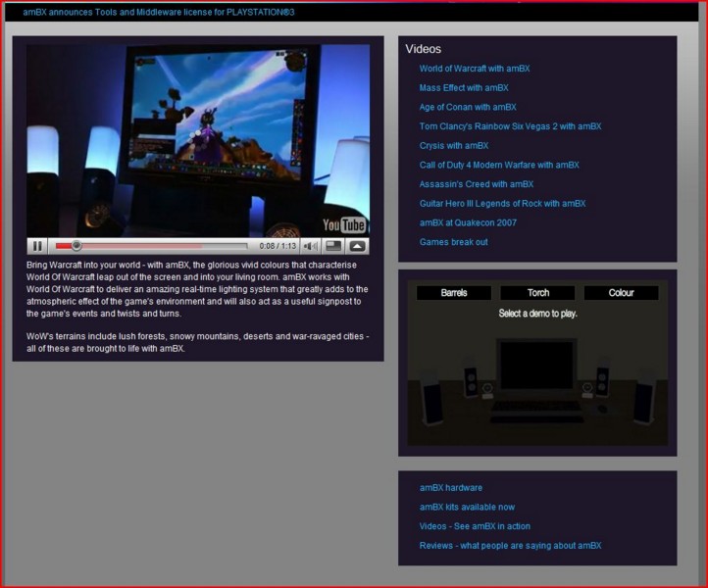
Task: Open Videos - See amBX in action
Action: 475,526
